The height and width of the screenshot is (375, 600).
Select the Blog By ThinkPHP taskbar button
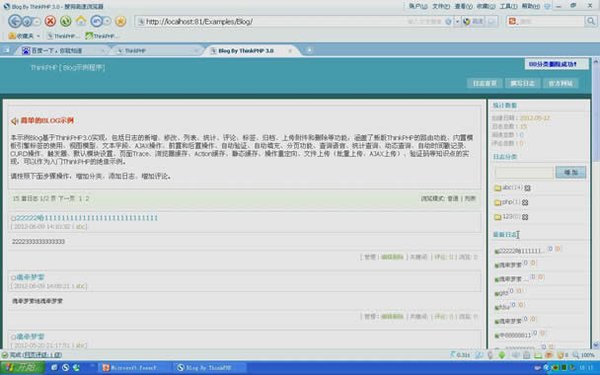pyautogui.click(x=209, y=368)
